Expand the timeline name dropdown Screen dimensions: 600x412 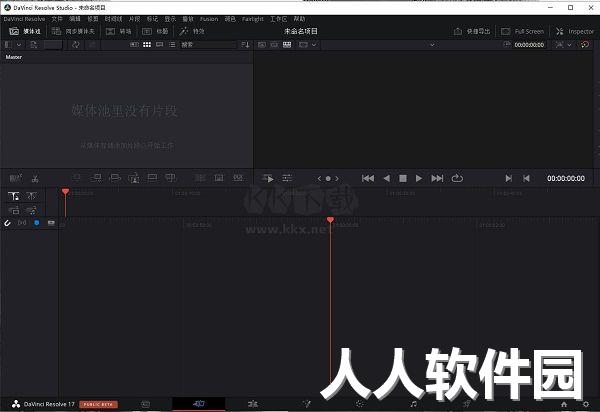point(432,45)
